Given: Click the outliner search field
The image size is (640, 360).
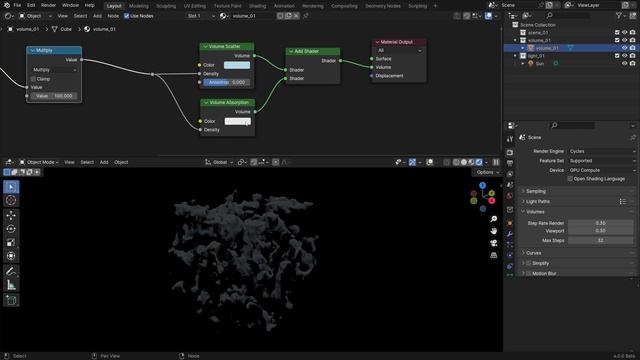Looking at the screenshot, I should [x=569, y=16].
